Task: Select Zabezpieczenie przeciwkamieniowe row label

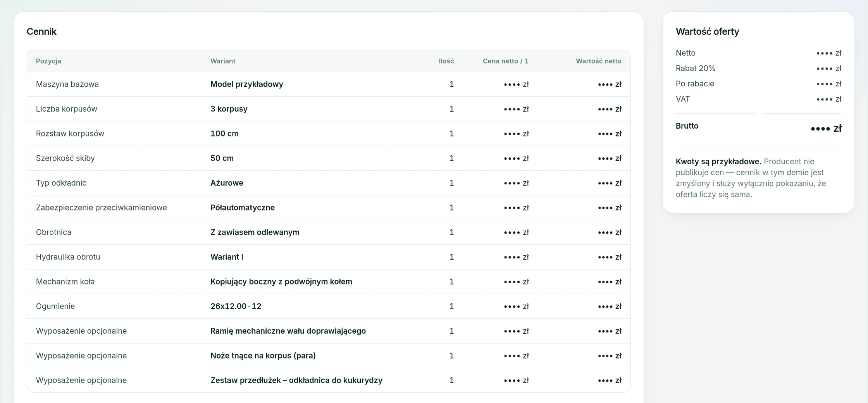Action: [x=102, y=207]
